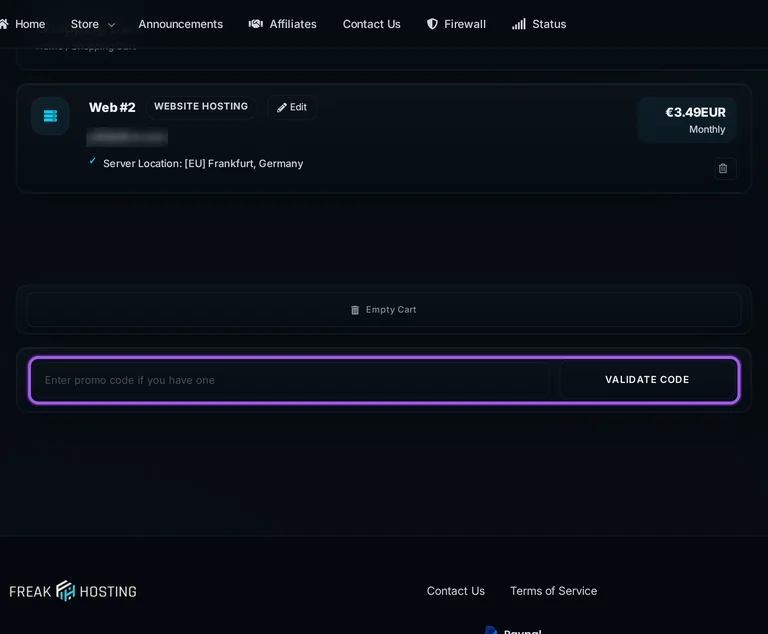Click the Affiliates handshake icon
The height and width of the screenshot is (634, 768).
coord(256,24)
